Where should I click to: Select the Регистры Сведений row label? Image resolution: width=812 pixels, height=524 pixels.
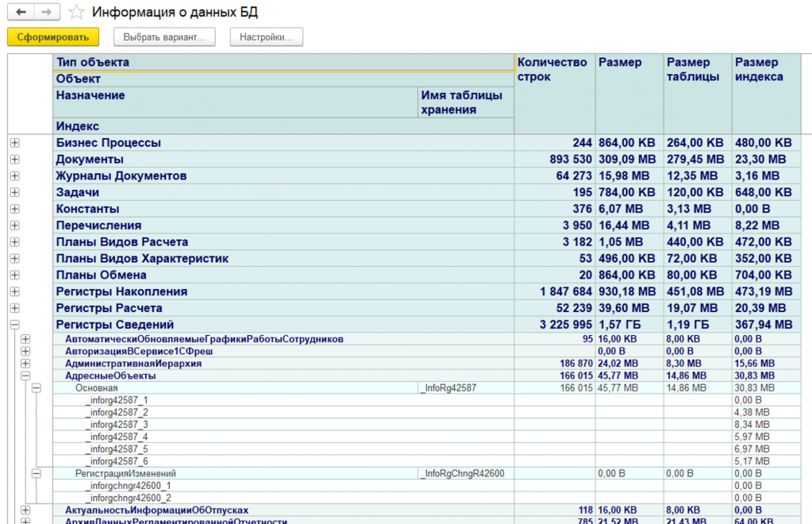[x=115, y=326]
